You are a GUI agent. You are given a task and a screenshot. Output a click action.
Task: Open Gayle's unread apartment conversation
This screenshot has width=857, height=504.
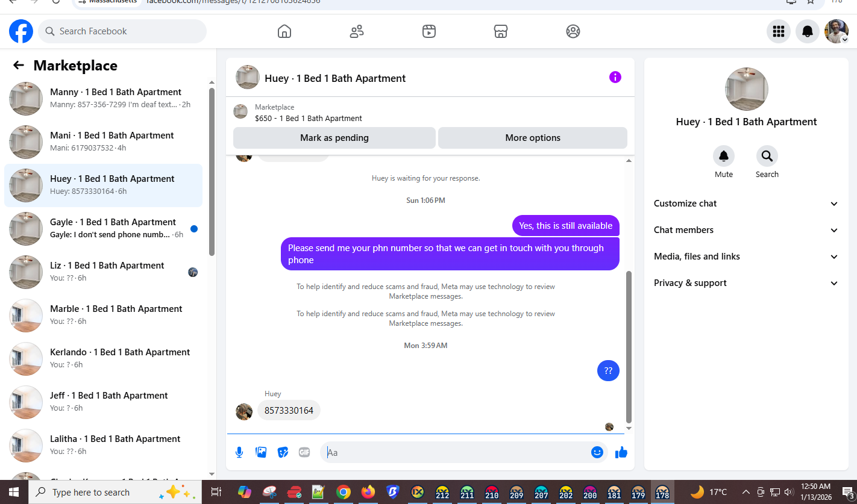point(104,229)
